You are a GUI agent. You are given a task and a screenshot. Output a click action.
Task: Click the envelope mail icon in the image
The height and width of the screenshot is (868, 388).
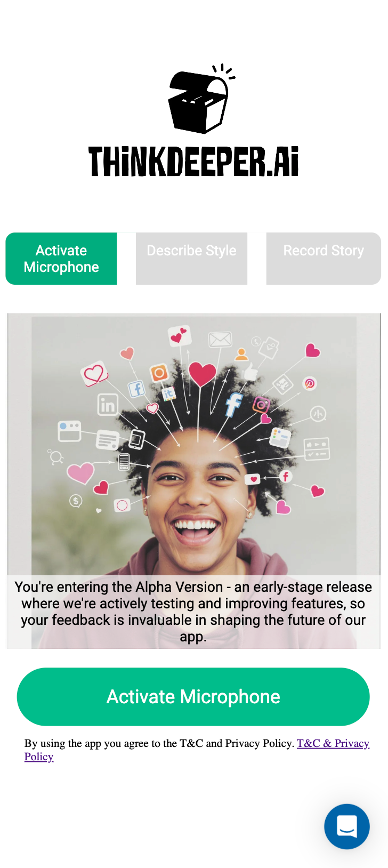click(220, 339)
